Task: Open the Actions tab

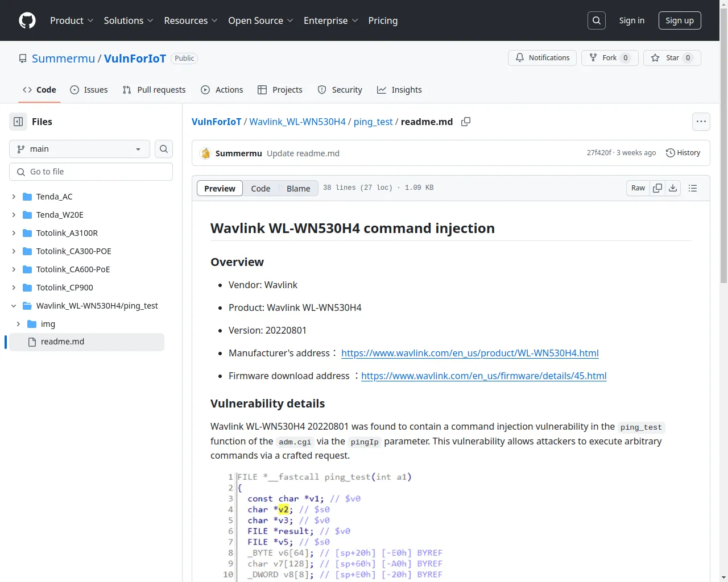Action: [222, 90]
